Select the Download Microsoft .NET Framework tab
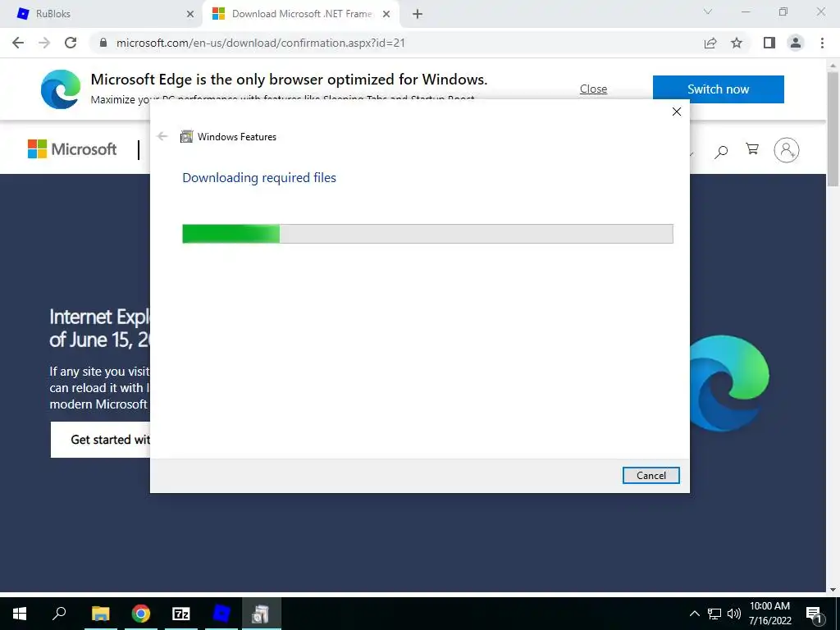 [300, 14]
